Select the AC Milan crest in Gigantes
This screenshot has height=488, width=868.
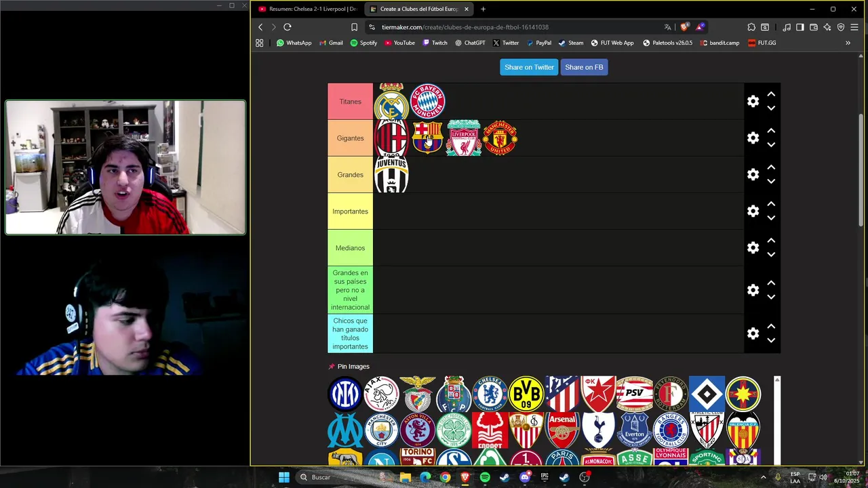coord(391,138)
